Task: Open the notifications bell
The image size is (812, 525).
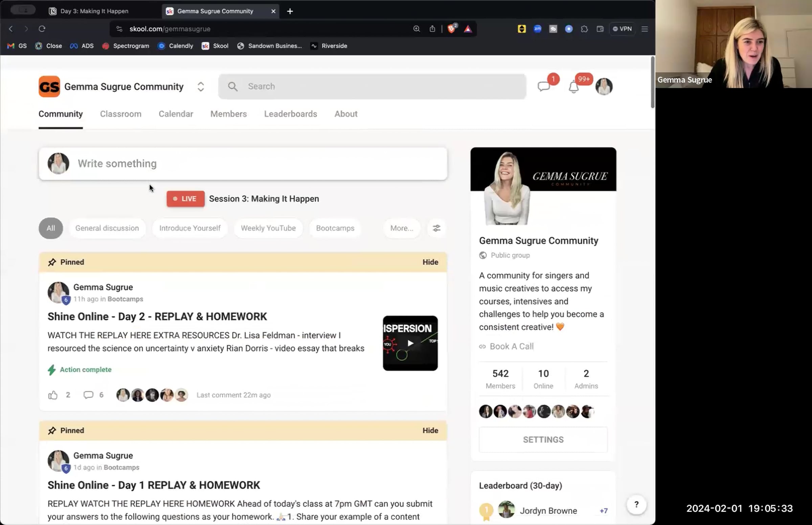Action: (573, 87)
